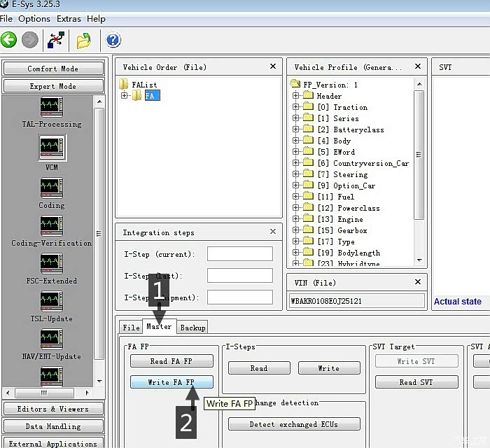
Task: Switch to the Backup tab
Action: [x=192, y=328]
